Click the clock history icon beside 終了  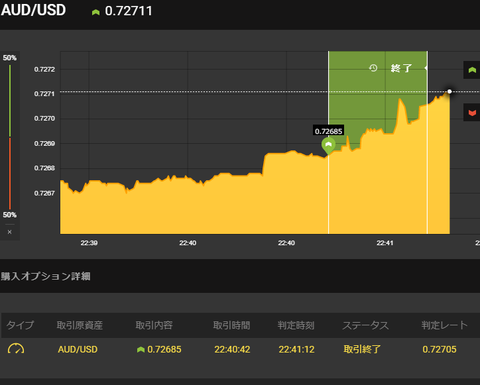point(373,68)
